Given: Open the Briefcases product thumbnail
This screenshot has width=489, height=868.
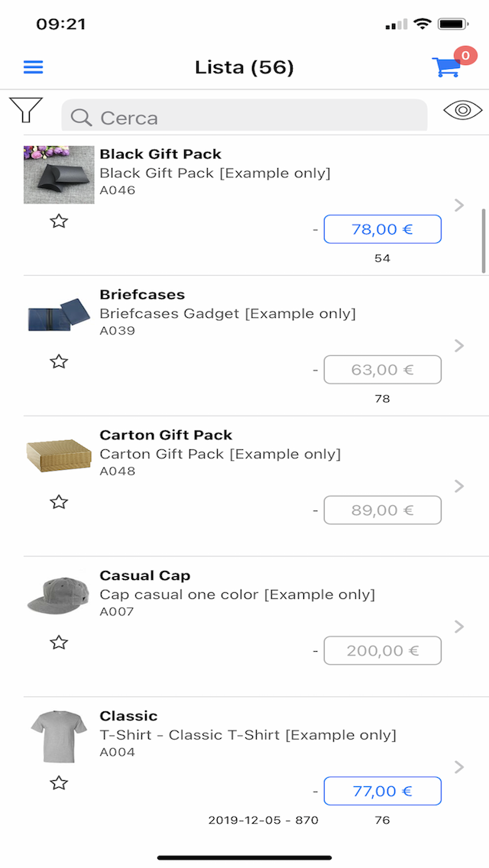Looking at the screenshot, I should pos(59,315).
